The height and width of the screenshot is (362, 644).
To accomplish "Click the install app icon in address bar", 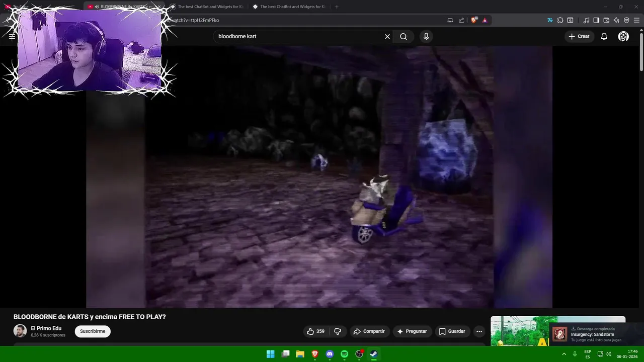I will (x=450, y=20).
